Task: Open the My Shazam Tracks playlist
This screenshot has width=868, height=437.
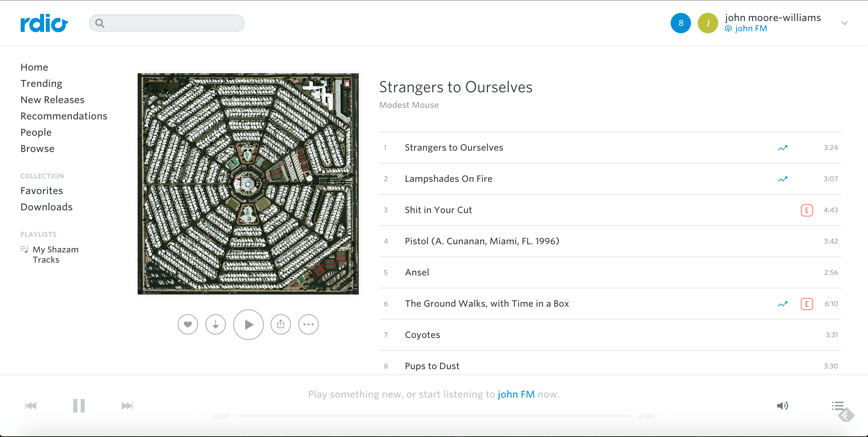Action: tap(56, 255)
